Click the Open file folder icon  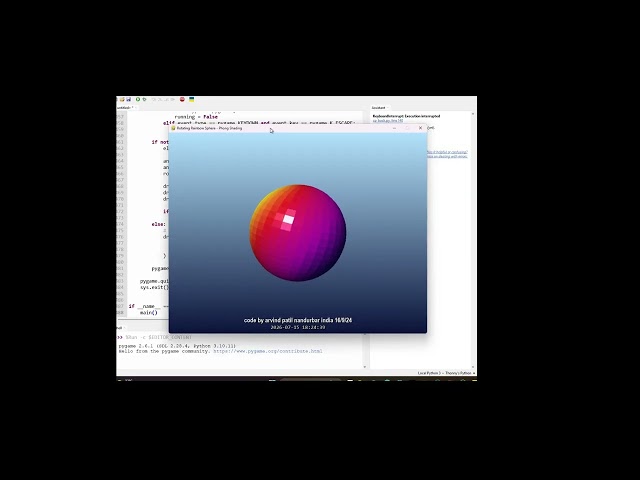tap(122, 99)
